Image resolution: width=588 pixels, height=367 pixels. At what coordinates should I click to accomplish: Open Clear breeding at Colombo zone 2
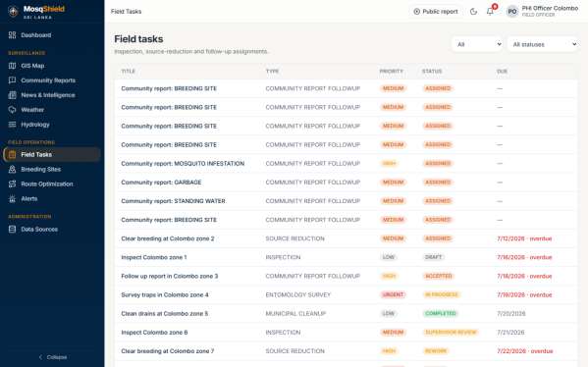coord(168,238)
